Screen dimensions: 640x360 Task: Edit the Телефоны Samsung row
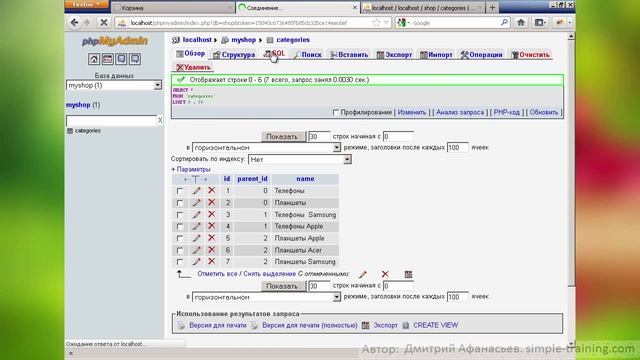[197, 214]
